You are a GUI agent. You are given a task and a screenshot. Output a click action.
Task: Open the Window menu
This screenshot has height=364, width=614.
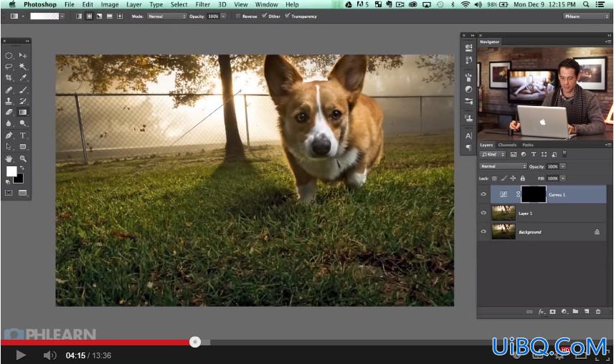[x=266, y=4]
